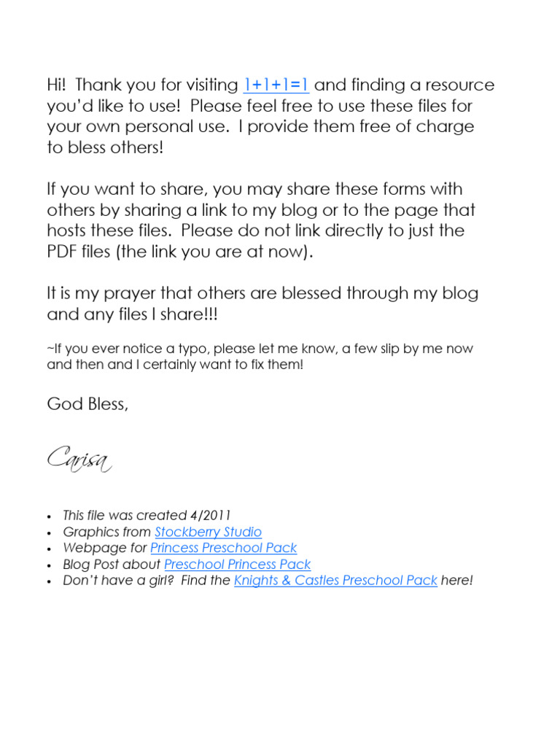Click the "Graphics from" bullet text
Screen dimensions: 560x747
click(107, 533)
